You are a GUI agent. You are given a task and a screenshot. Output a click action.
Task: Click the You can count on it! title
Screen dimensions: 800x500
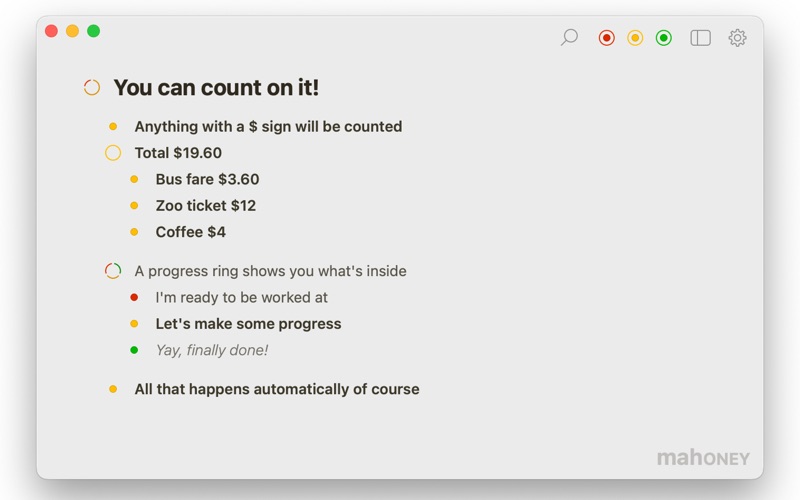pyautogui.click(x=216, y=87)
